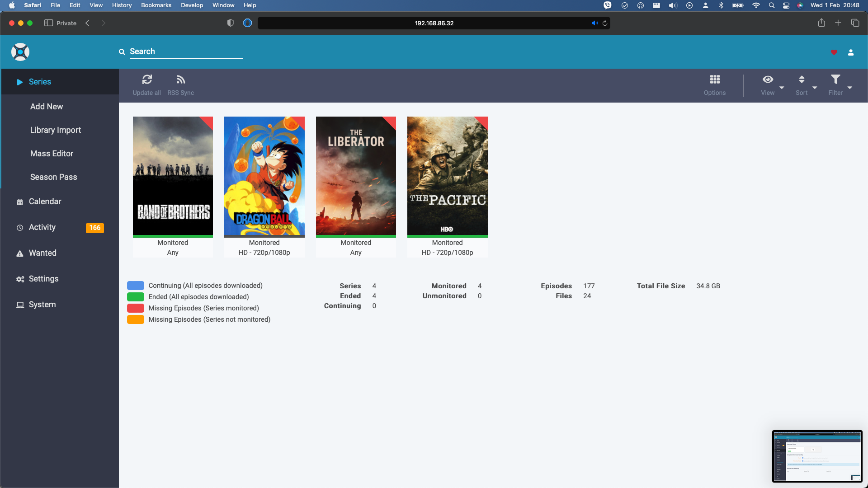Open Series in the sidebar
Viewport: 868px width, 488px height.
point(60,82)
